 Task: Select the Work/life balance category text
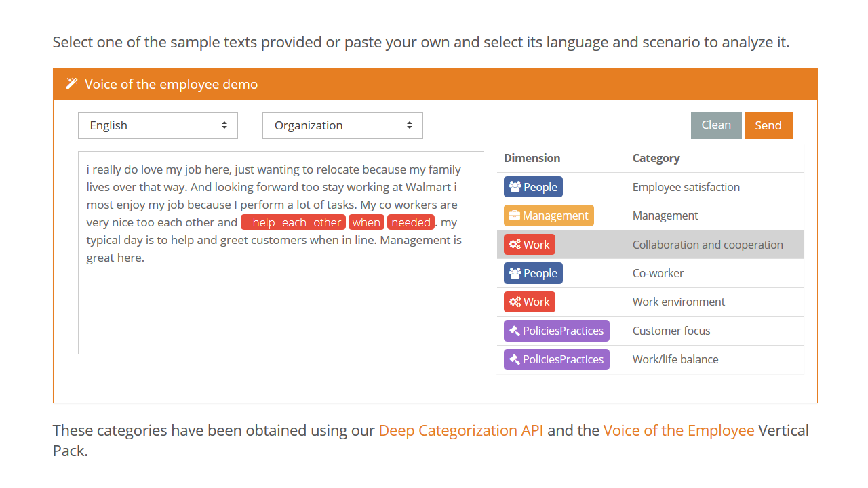(x=675, y=359)
